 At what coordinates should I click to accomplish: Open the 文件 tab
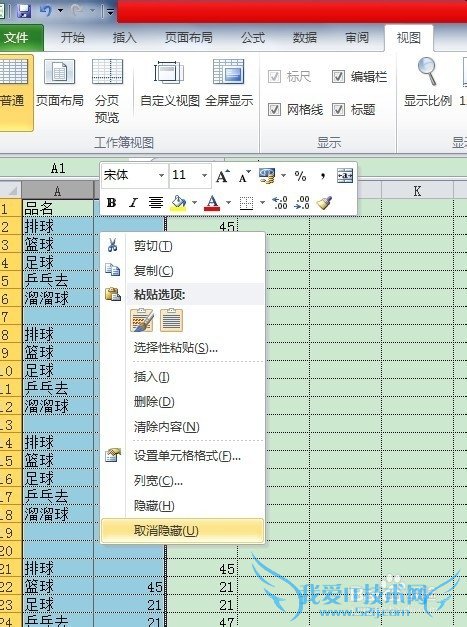(18, 38)
